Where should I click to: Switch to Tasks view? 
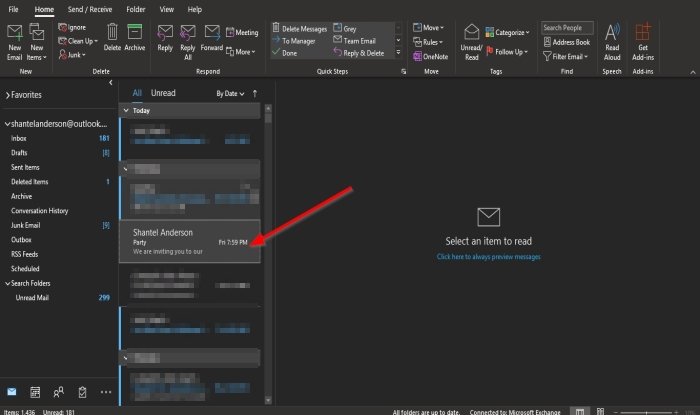tap(82, 392)
